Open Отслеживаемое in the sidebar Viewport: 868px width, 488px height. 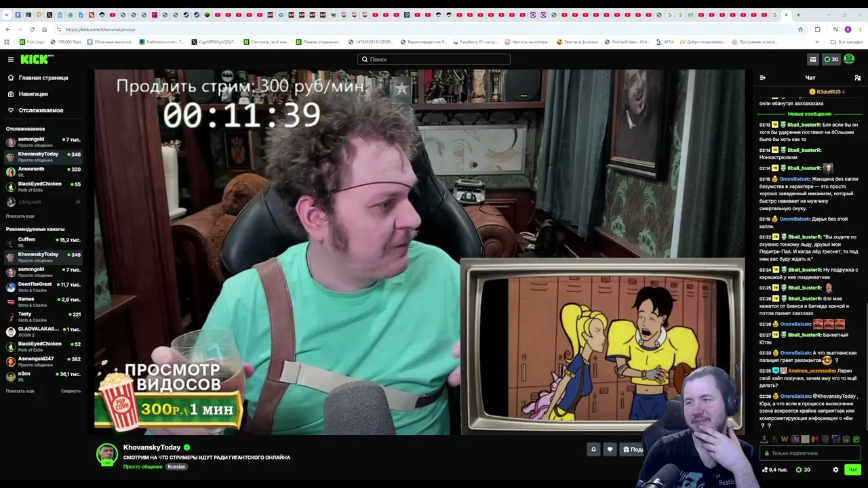pyautogui.click(x=41, y=110)
